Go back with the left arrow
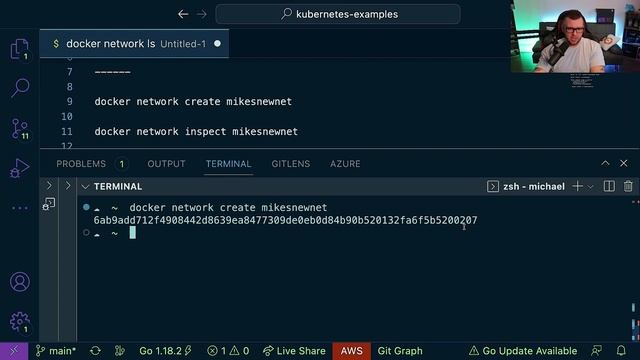 pyautogui.click(x=183, y=14)
